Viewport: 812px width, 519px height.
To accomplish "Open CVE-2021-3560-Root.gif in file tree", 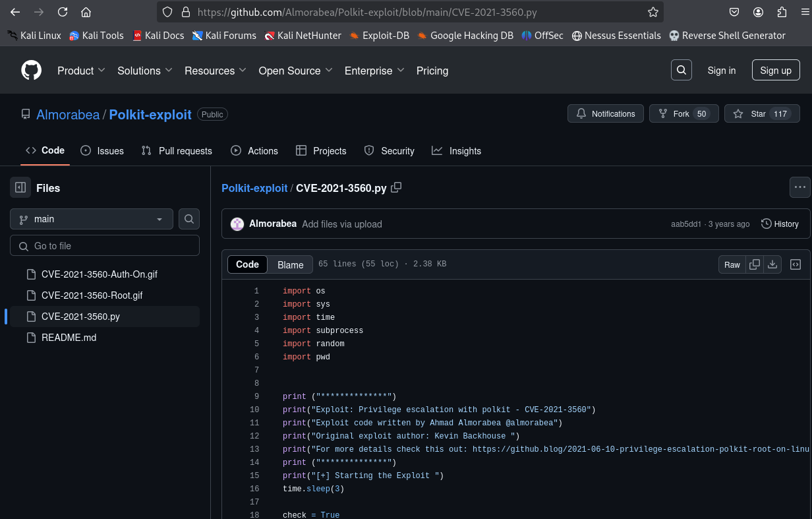I will [105, 295].
